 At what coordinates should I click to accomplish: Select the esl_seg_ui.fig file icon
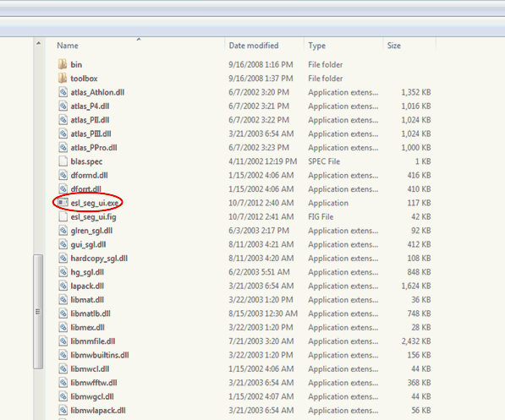[63, 216]
